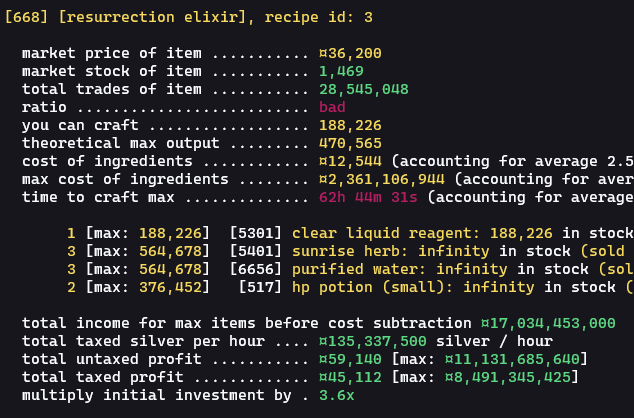Click the ratio value 'bad'
The width and height of the screenshot is (634, 418).
pos(332,107)
